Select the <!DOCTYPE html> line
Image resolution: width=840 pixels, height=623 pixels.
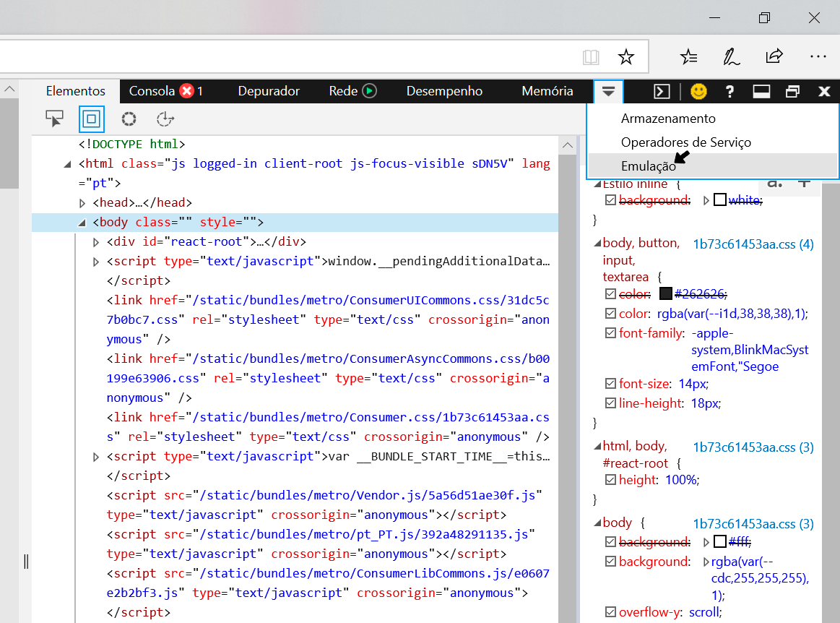[x=131, y=145]
